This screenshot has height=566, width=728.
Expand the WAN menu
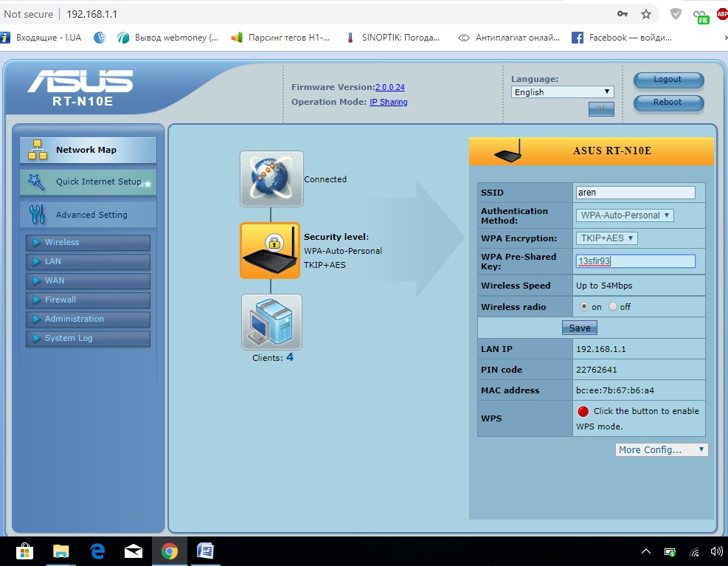pos(89,280)
